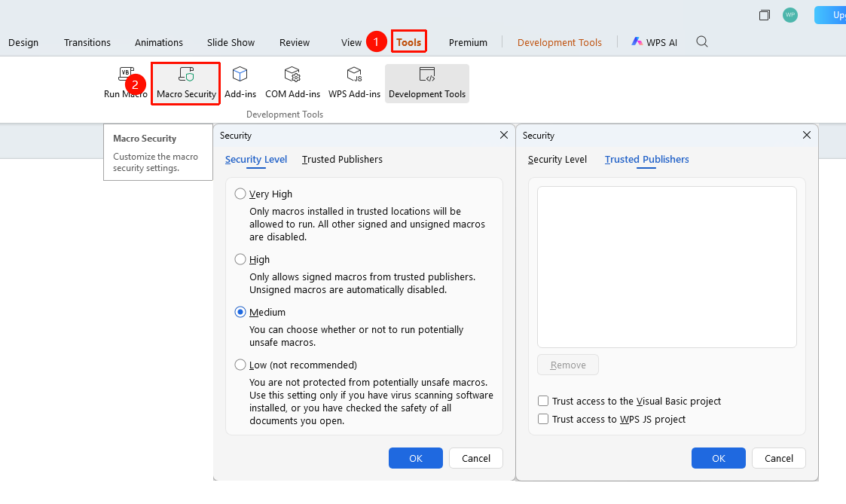The width and height of the screenshot is (846, 504).
Task: Open Trusted Publishers tab in left Security dialog
Action: pyautogui.click(x=342, y=159)
